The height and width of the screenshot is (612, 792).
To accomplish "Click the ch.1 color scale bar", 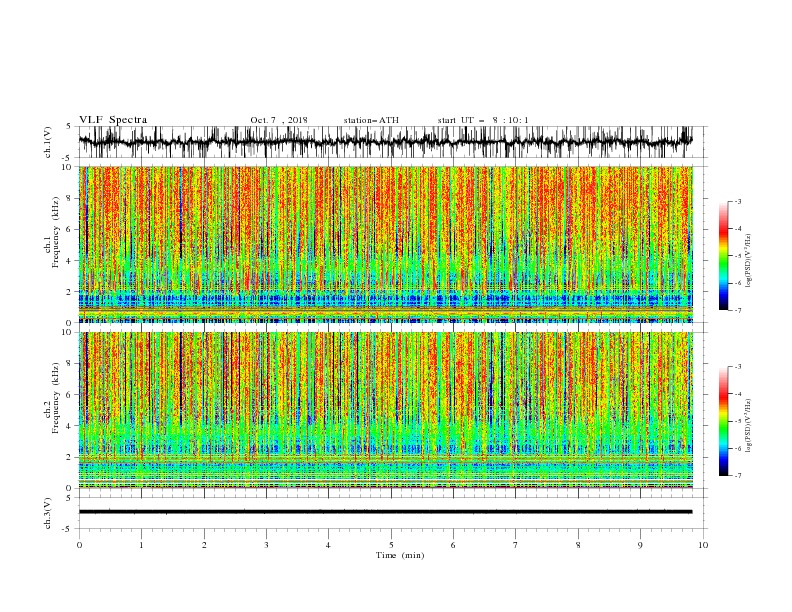I will [x=724, y=256].
